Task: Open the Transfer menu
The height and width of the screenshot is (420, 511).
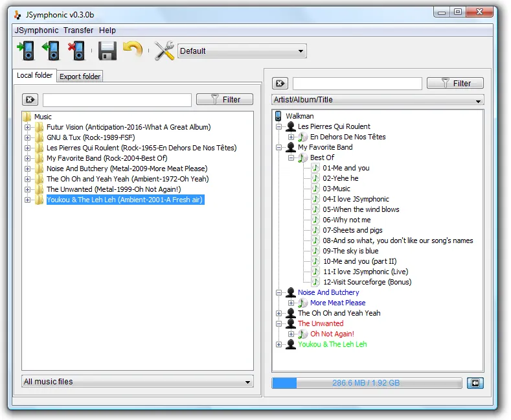Action: 78,30
